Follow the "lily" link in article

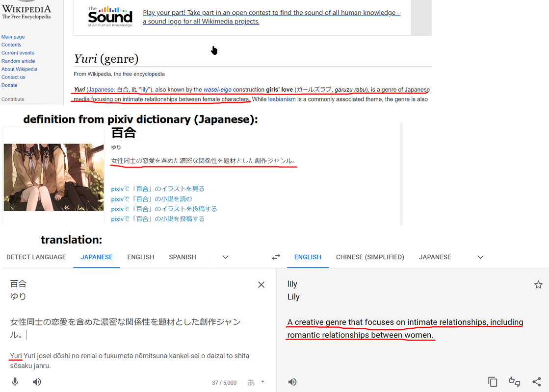click(x=144, y=90)
